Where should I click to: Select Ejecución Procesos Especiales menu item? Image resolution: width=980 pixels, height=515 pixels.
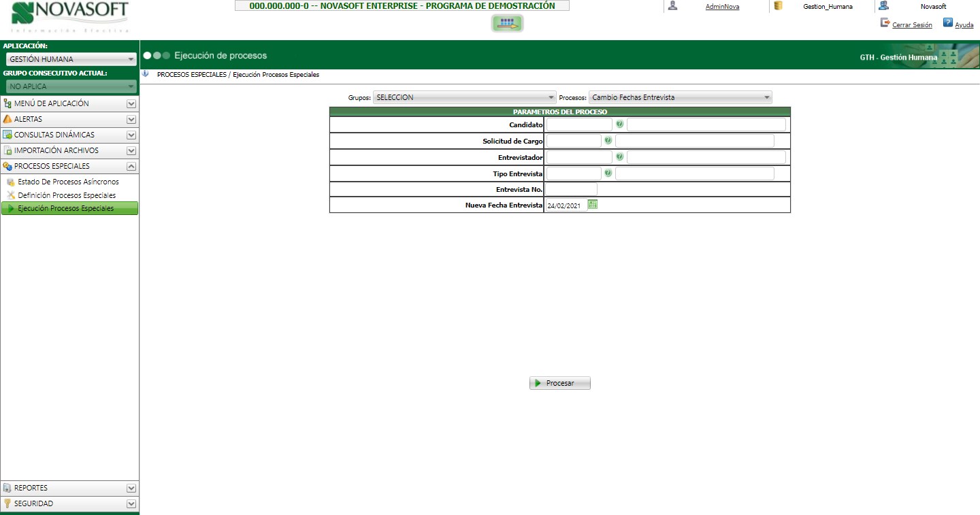69,208
